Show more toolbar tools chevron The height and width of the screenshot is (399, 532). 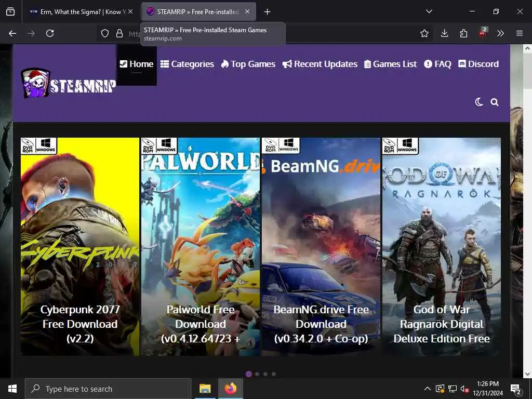point(500,33)
